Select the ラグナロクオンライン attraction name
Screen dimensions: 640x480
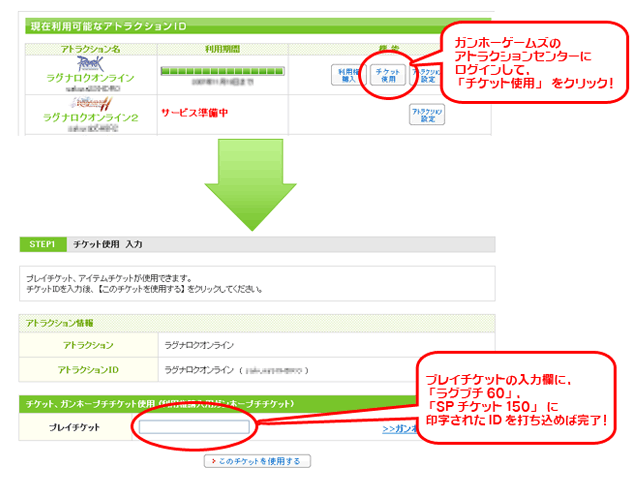(91, 78)
